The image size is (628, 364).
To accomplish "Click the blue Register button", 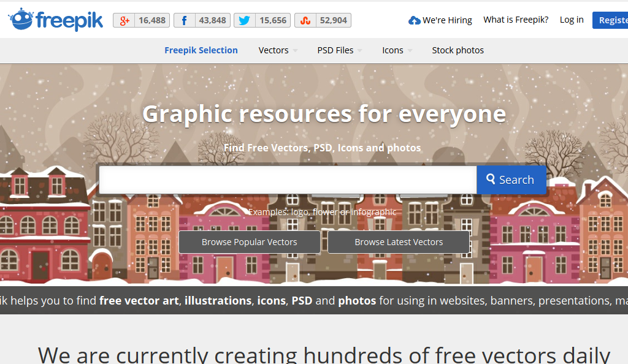I will click(611, 20).
